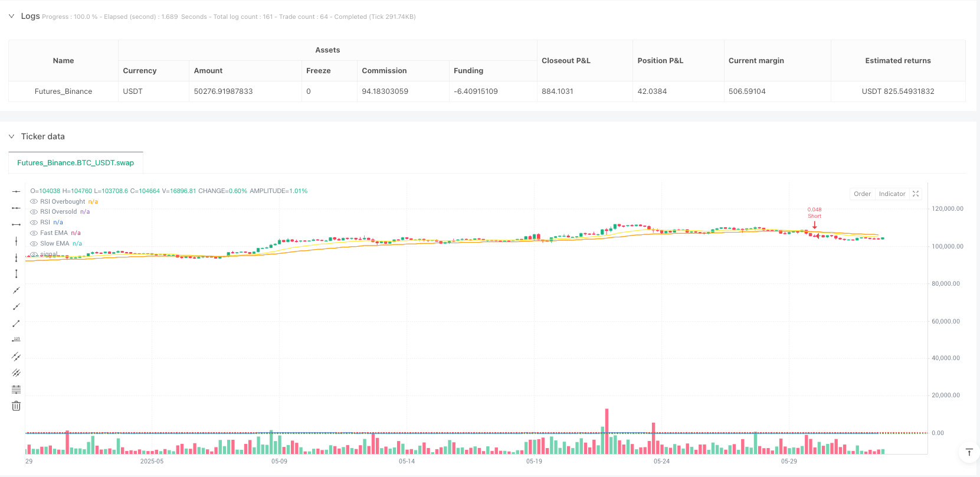Select the horizontal straight line drawing tool

[17, 191]
